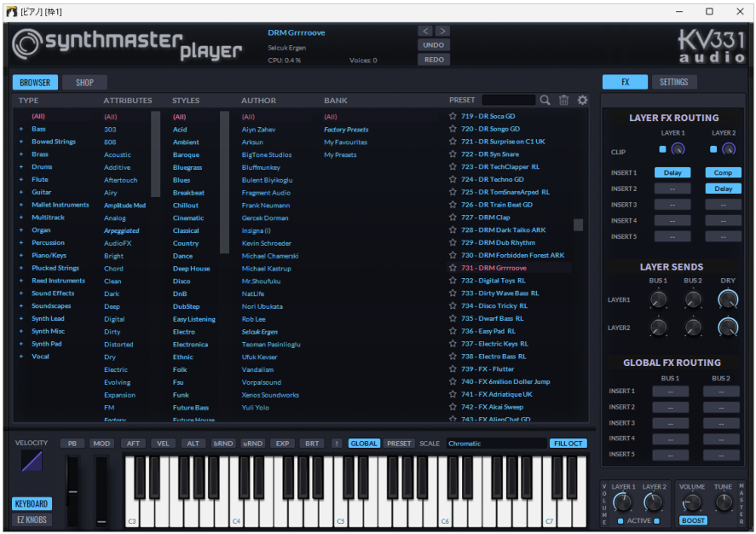Go to next preset with right arrow
Image resolution: width=756 pixels, height=534 pixels.
[x=442, y=31]
